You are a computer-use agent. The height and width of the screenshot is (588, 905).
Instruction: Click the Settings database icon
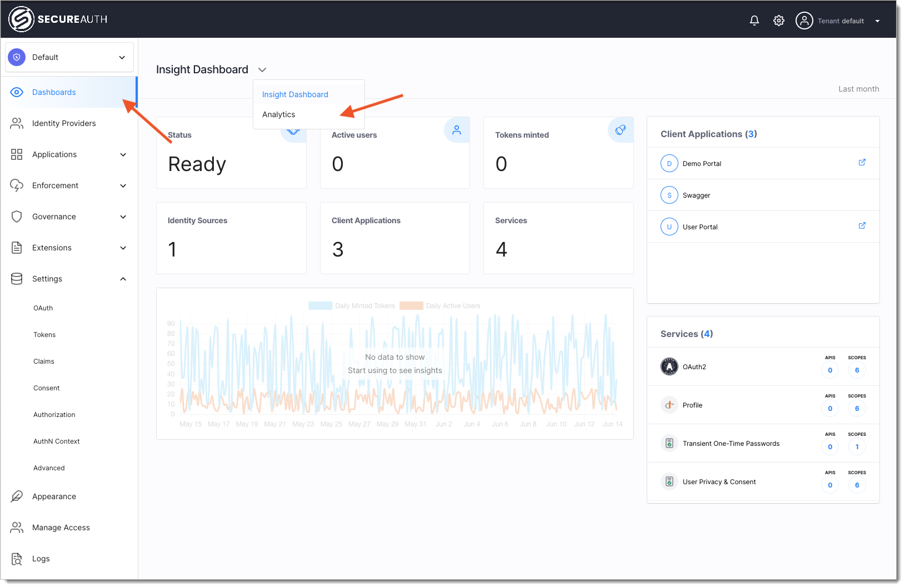[x=17, y=279]
